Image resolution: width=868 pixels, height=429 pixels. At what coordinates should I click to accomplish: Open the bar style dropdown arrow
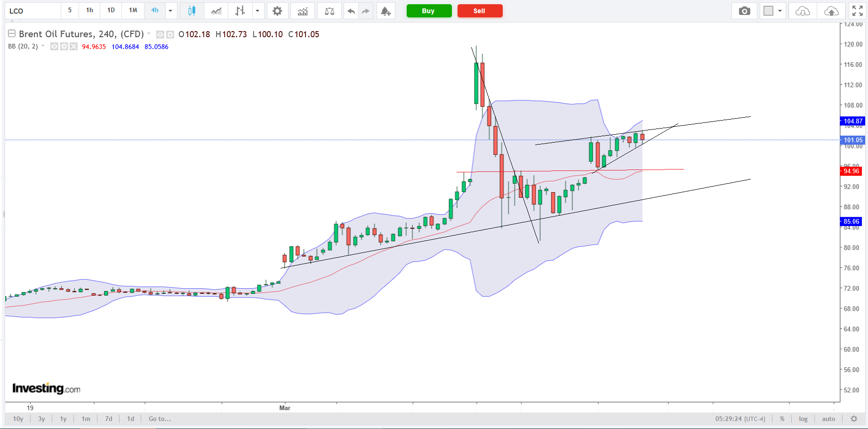click(x=257, y=11)
